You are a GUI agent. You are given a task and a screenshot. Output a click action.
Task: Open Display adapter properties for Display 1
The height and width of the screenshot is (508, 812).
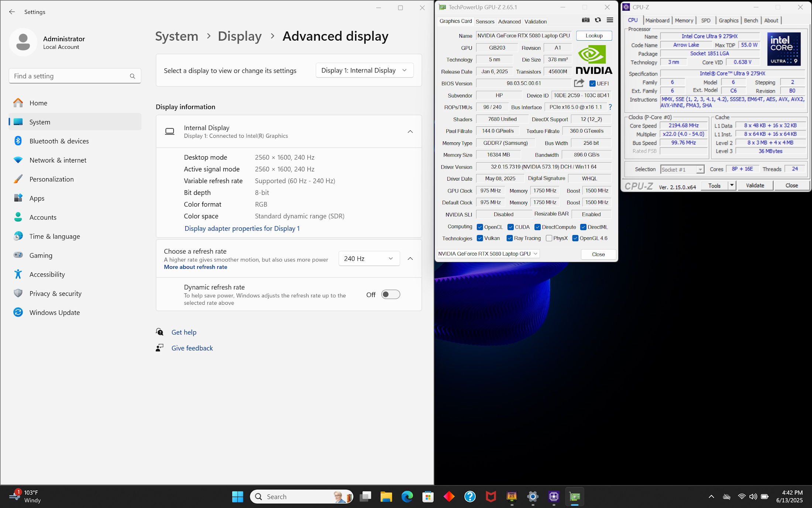click(242, 228)
